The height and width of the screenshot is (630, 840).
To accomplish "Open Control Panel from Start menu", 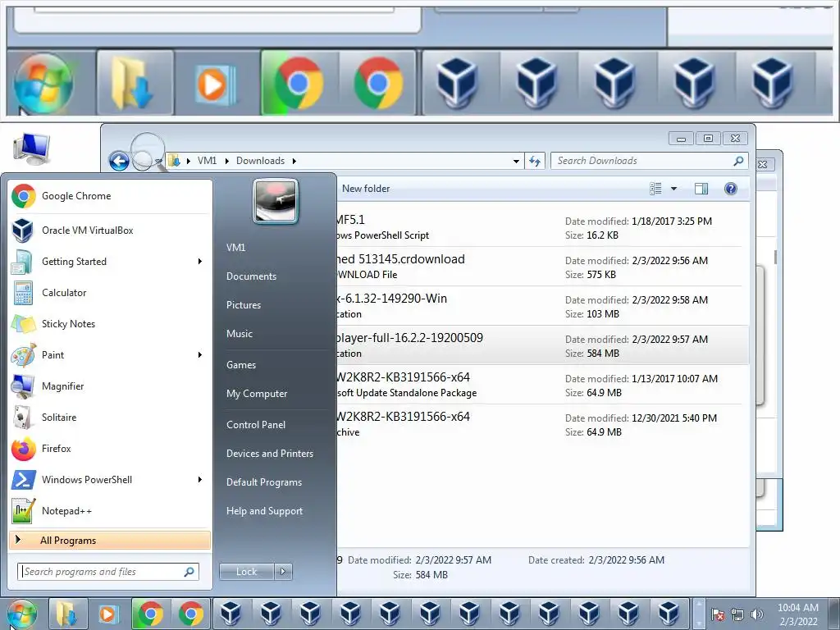I will point(256,425).
